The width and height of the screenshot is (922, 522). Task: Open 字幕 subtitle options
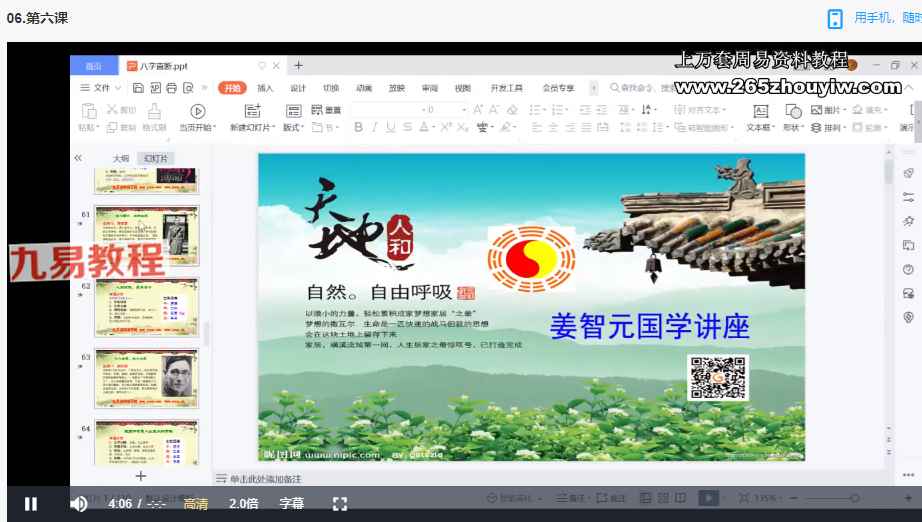pyautogui.click(x=292, y=504)
